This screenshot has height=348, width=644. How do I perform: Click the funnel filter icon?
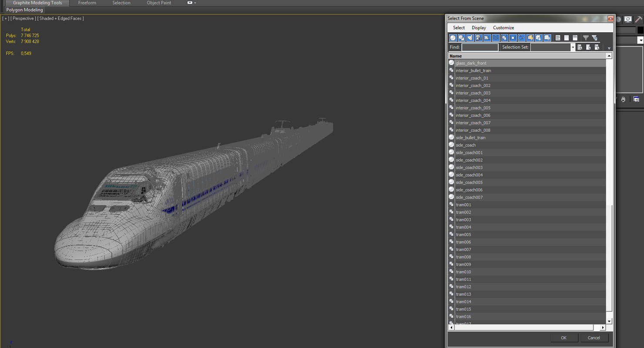(586, 38)
